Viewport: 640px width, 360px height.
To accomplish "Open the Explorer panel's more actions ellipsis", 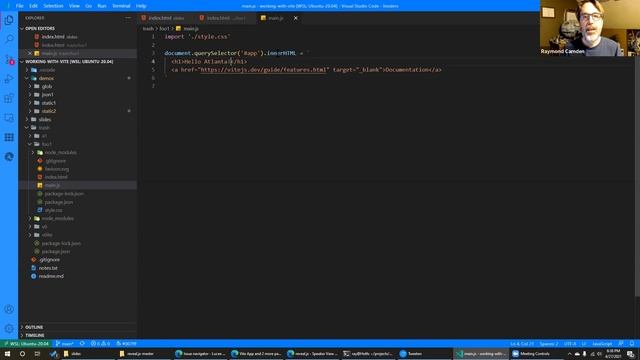I will (128, 18).
